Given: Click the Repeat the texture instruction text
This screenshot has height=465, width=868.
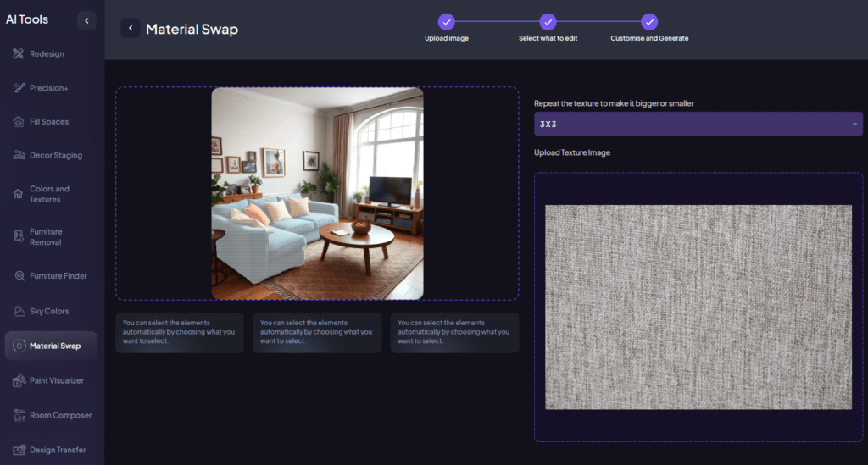Looking at the screenshot, I should (614, 103).
